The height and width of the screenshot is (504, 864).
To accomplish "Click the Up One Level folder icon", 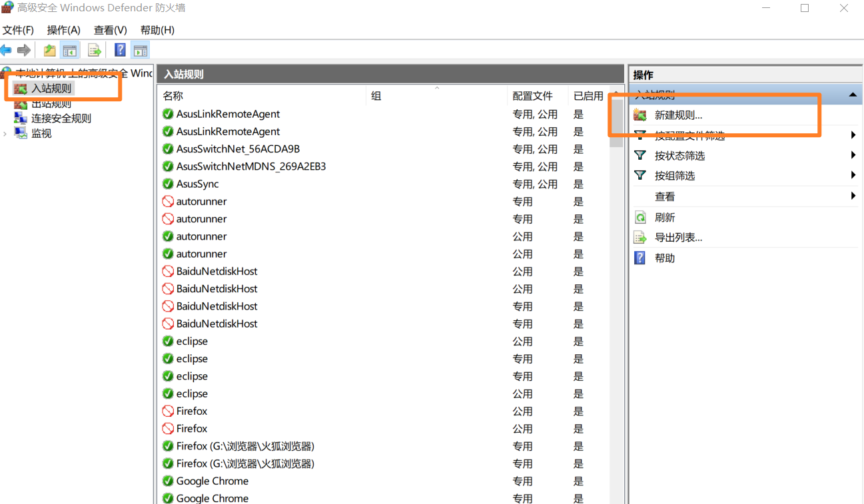I will (49, 50).
